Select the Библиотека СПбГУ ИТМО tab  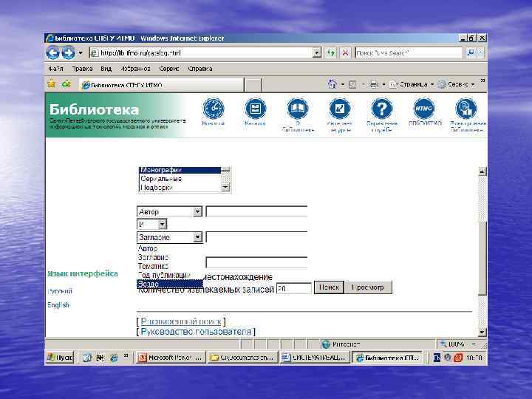pos(161,85)
